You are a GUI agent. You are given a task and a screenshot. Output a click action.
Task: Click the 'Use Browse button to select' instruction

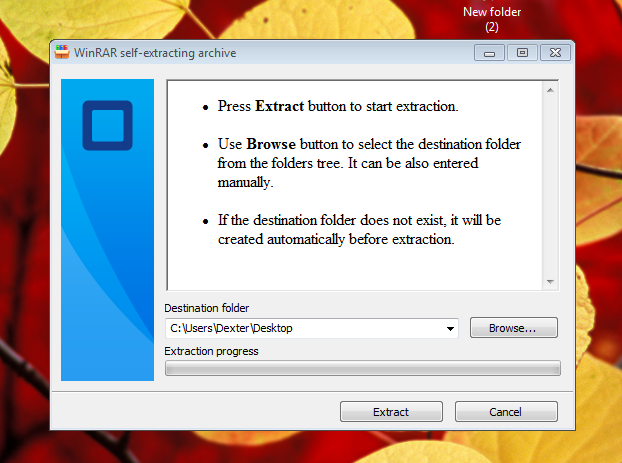pos(369,163)
